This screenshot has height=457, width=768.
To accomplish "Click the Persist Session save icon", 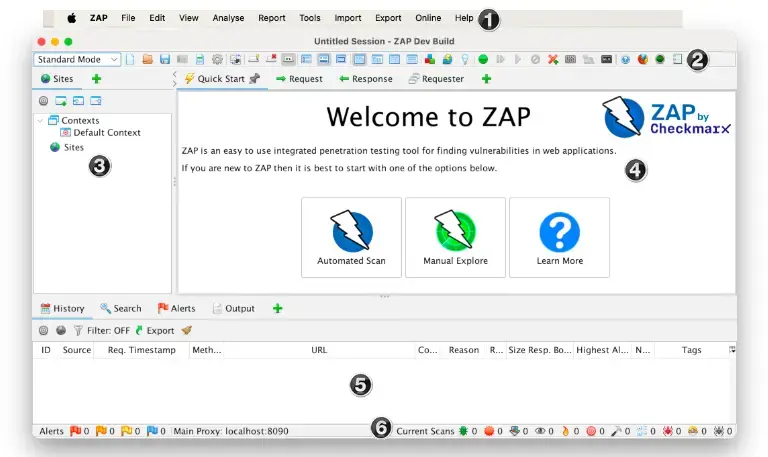I will (165, 59).
